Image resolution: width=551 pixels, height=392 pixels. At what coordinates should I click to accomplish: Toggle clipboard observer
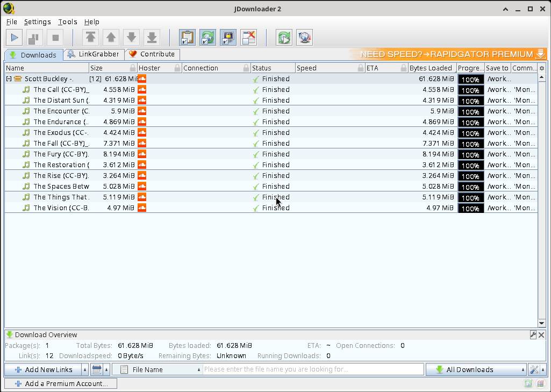[187, 38]
